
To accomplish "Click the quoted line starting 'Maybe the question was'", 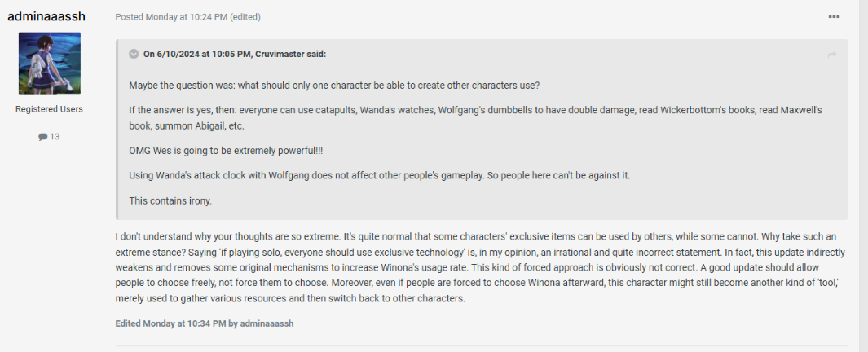I will coord(334,86).
